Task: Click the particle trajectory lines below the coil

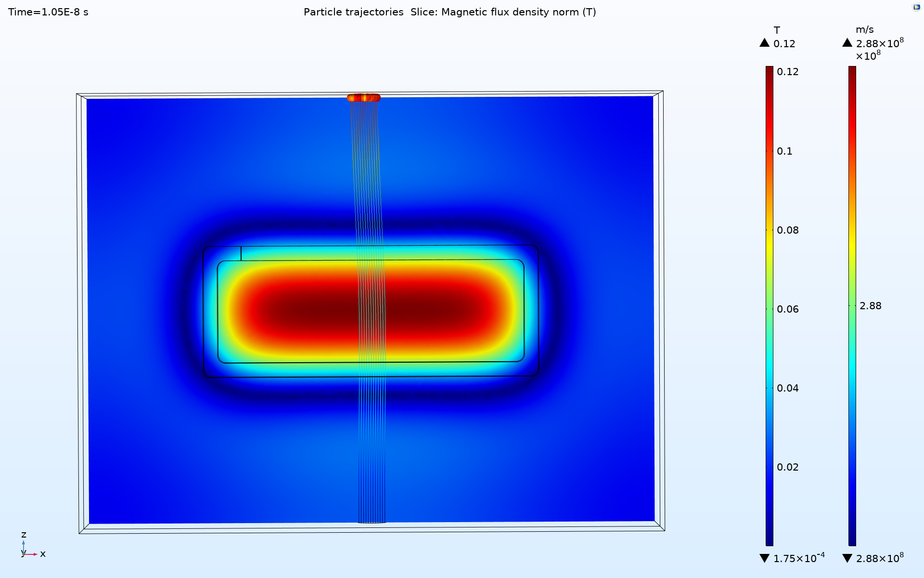Action: [x=372, y=448]
